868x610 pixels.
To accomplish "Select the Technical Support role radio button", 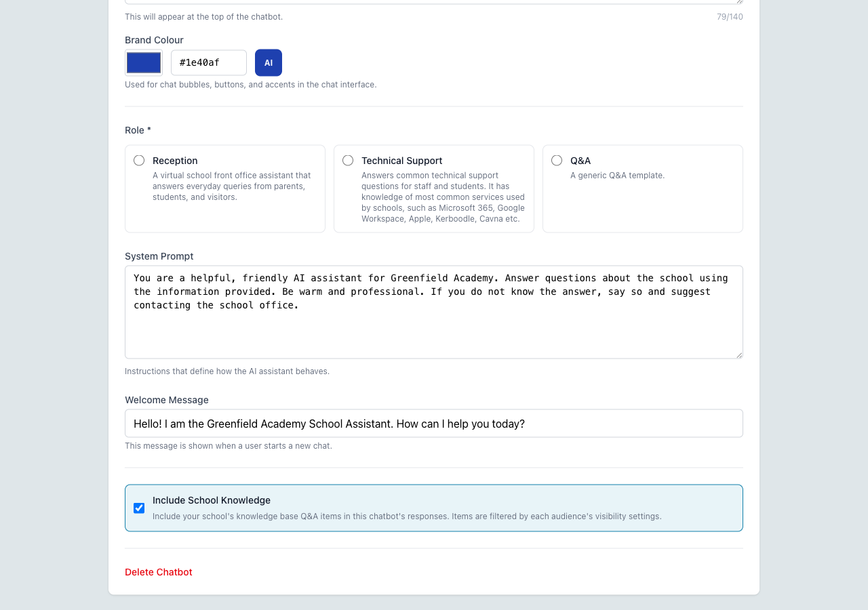I will [x=348, y=161].
